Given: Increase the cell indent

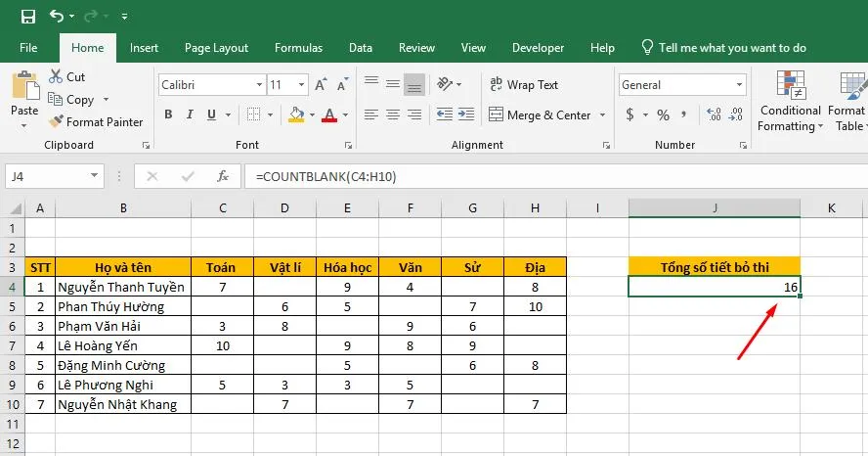Looking at the screenshot, I should click(466, 114).
